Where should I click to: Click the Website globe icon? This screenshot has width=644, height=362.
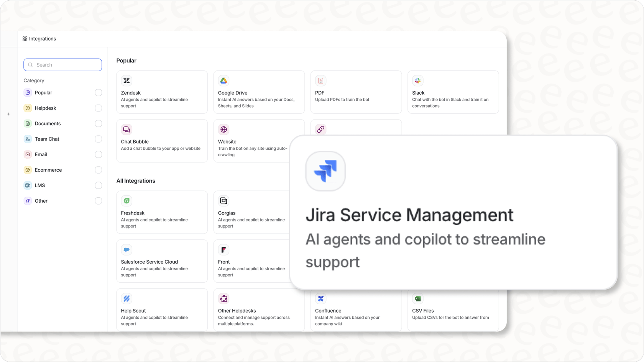223,129
